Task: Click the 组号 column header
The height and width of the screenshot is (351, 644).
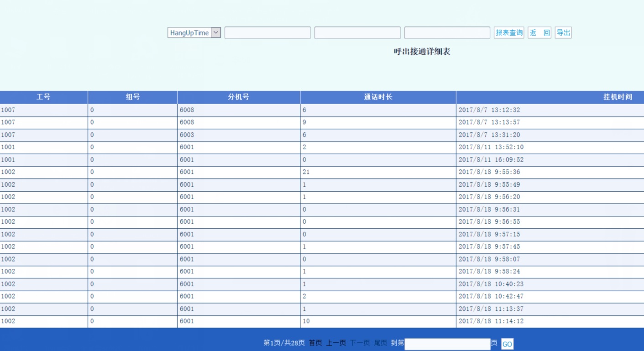Action: point(132,97)
